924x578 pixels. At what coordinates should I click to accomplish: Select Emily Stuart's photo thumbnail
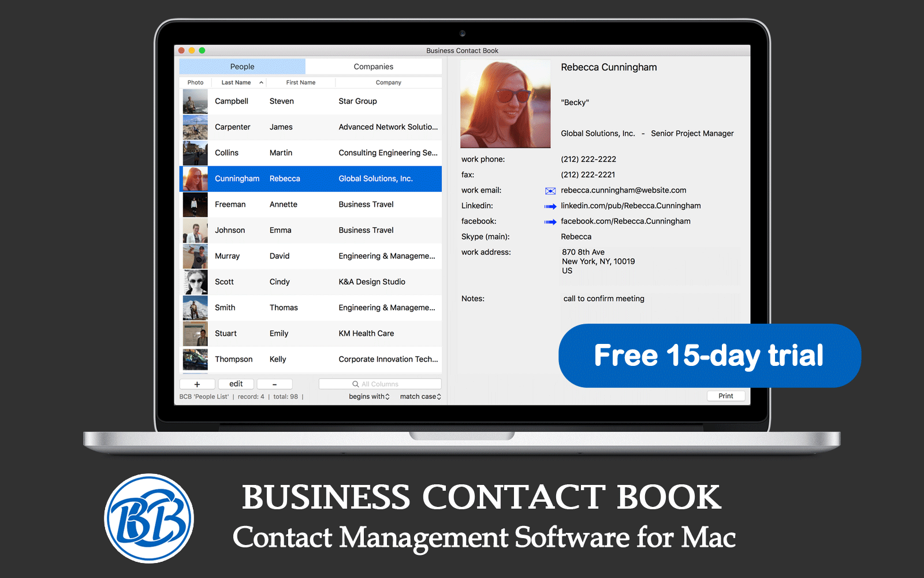tap(195, 334)
